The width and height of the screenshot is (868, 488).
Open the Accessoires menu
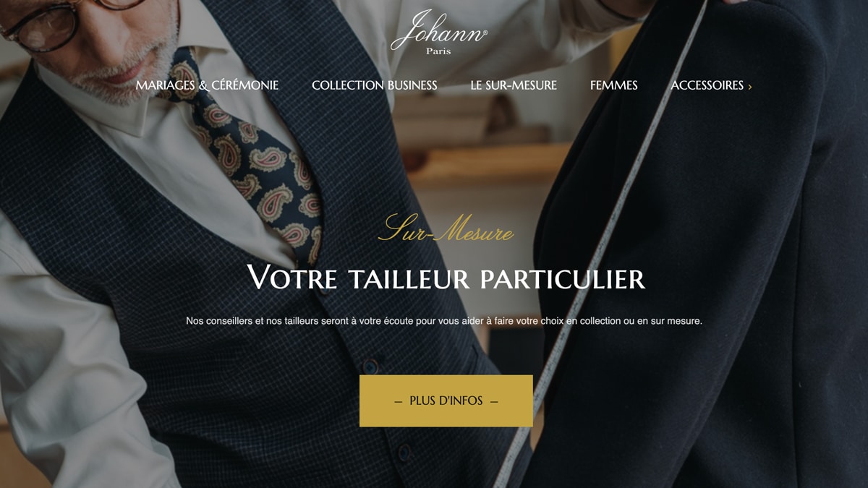click(707, 85)
